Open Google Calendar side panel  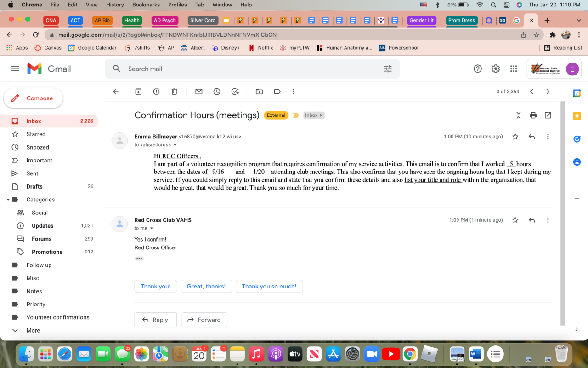point(577,93)
